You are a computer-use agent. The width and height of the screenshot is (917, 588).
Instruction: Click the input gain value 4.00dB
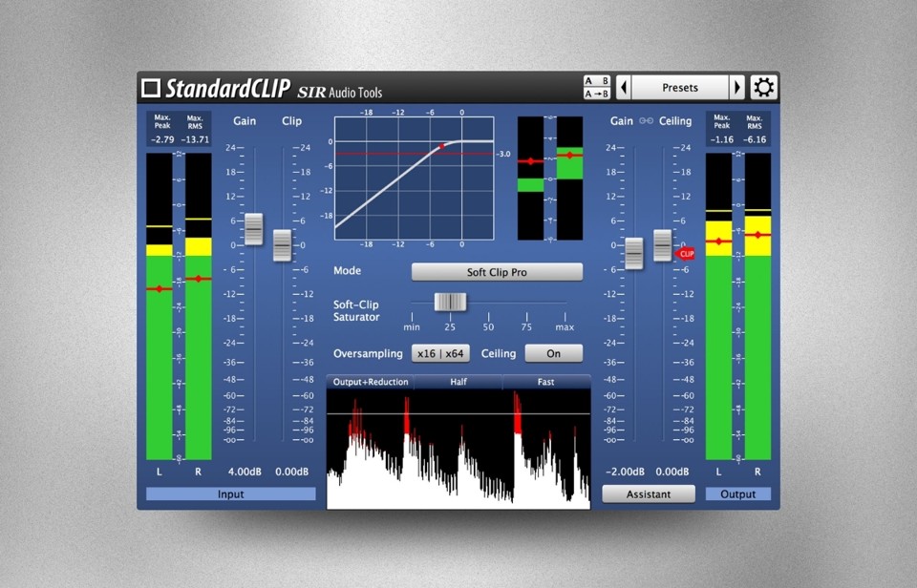(245, 472)
